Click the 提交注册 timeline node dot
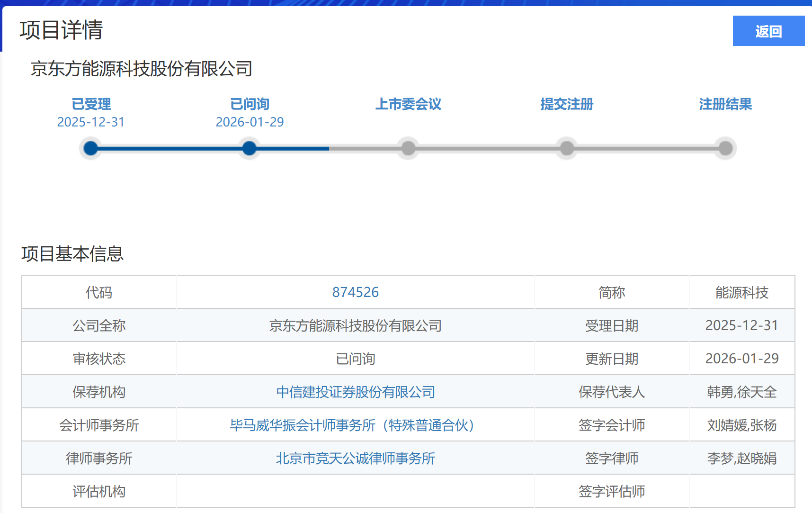 click(x=567, y=148)
